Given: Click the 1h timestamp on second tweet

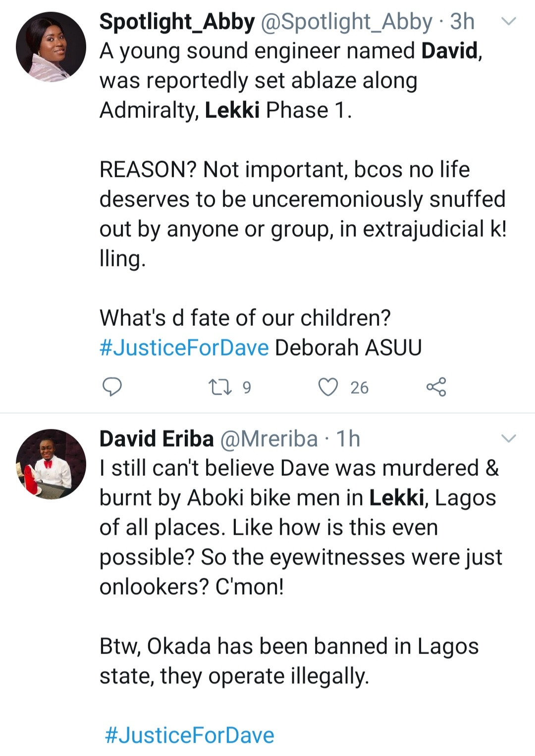Looking at the screenshot, I should [348, 439].
